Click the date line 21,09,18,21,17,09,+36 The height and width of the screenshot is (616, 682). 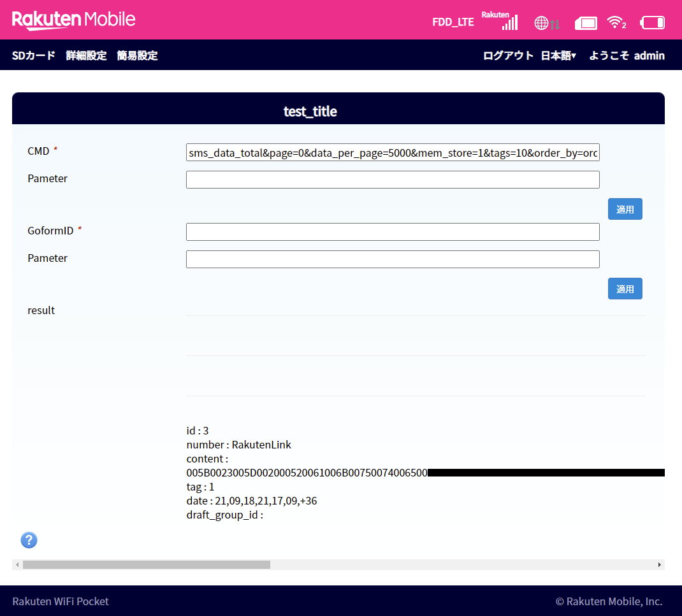[251, 501]
